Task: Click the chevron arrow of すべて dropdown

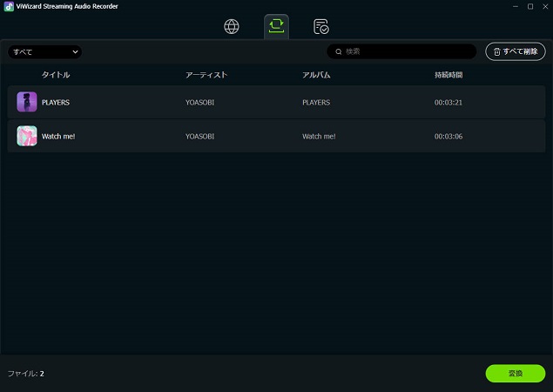Action: (x=75, y=52)
